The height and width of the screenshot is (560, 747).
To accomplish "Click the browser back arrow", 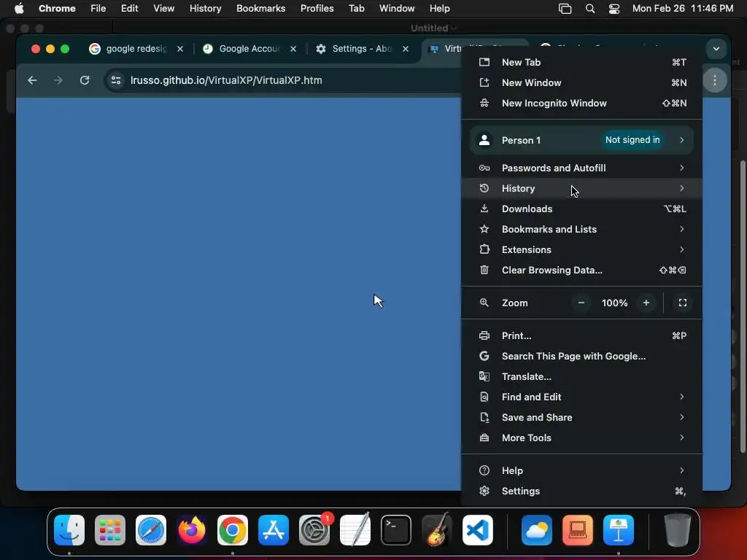I will pyautogui.click(x=32, y=80).
